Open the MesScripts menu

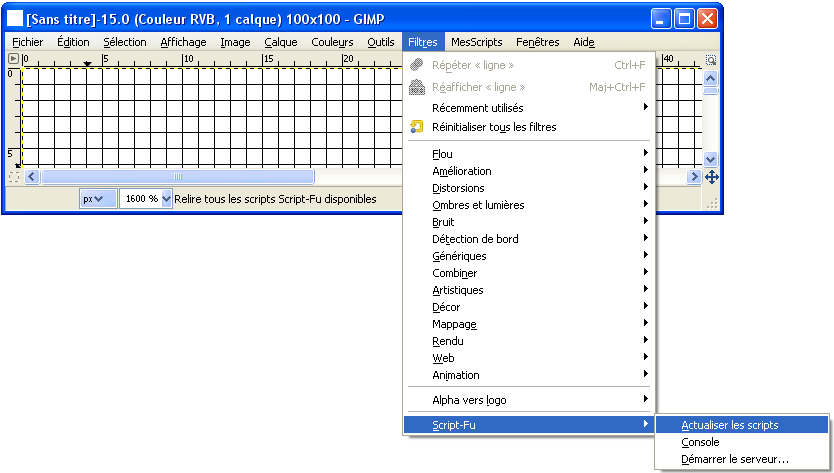click(477, 42)
